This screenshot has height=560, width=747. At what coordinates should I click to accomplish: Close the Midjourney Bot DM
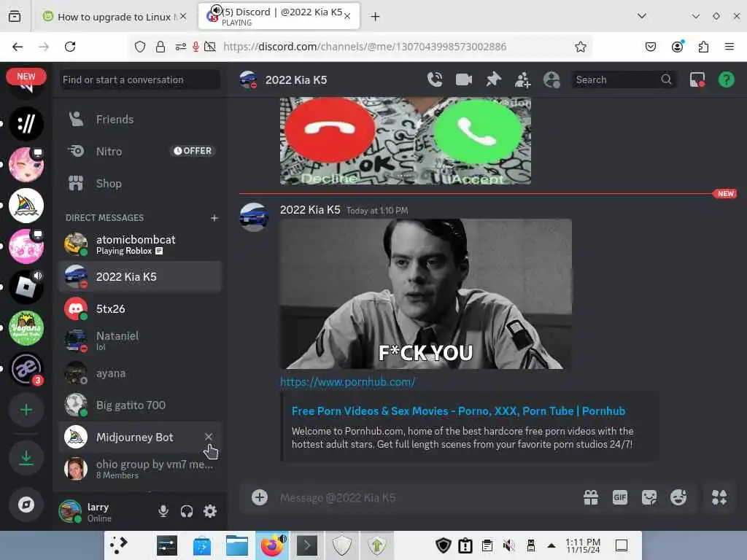pyautogui.click(x=209, y=437)
